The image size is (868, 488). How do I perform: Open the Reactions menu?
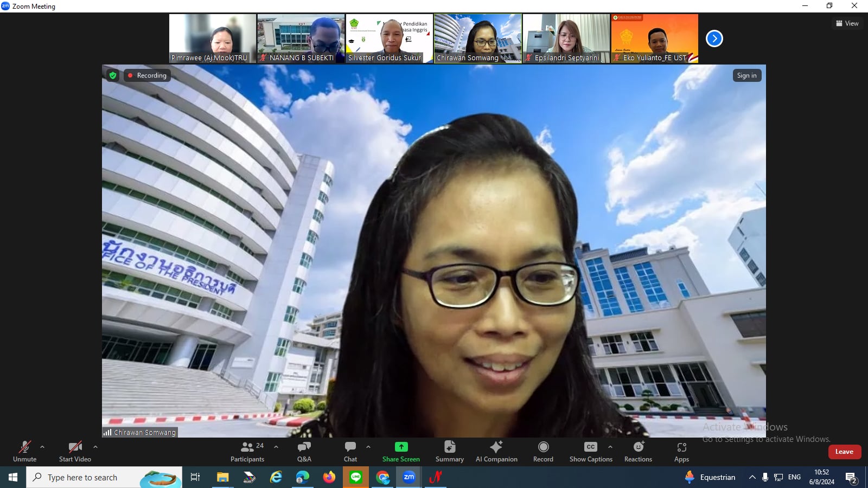(x=638, y=451)
